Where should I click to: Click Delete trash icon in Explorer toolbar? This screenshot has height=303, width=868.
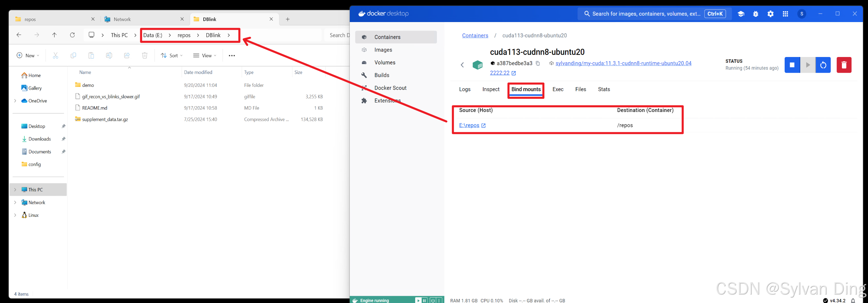click(145, 56)
